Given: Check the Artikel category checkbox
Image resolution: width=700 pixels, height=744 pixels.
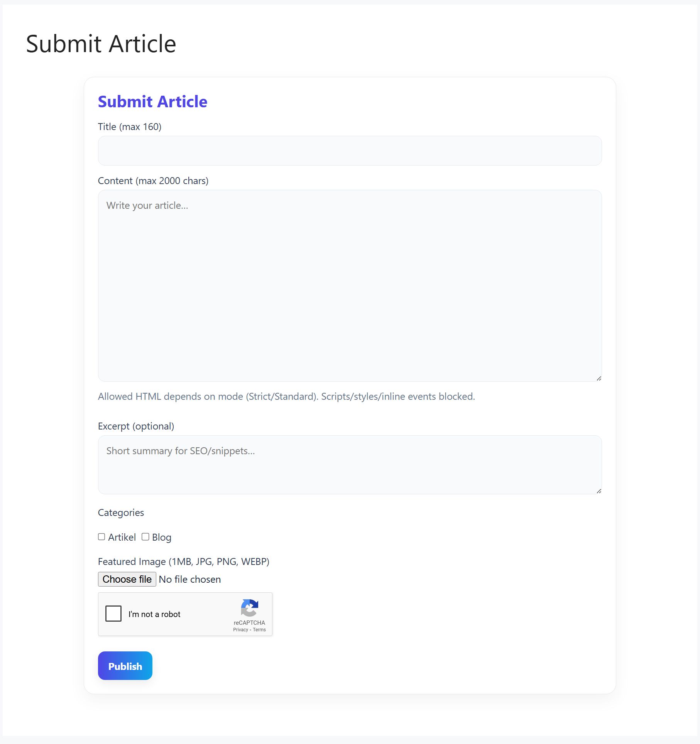Looking at the screenshot, I should 101,537.
